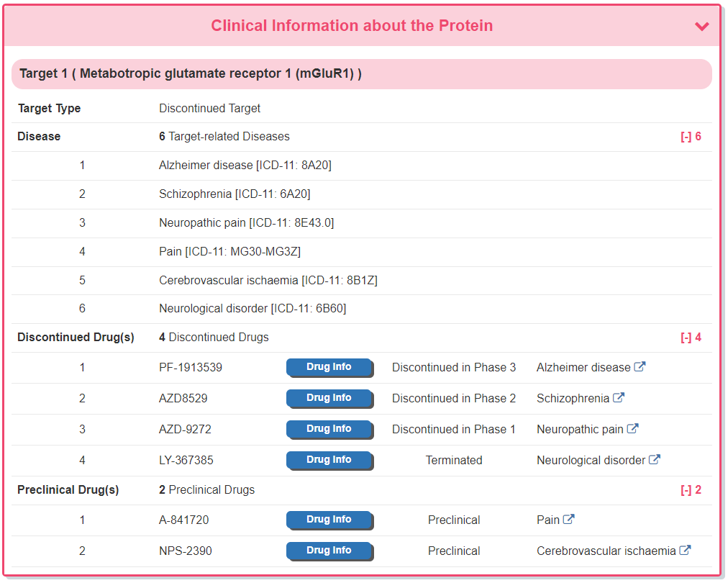View Drug Info for LY-367385

click(329, 460)
